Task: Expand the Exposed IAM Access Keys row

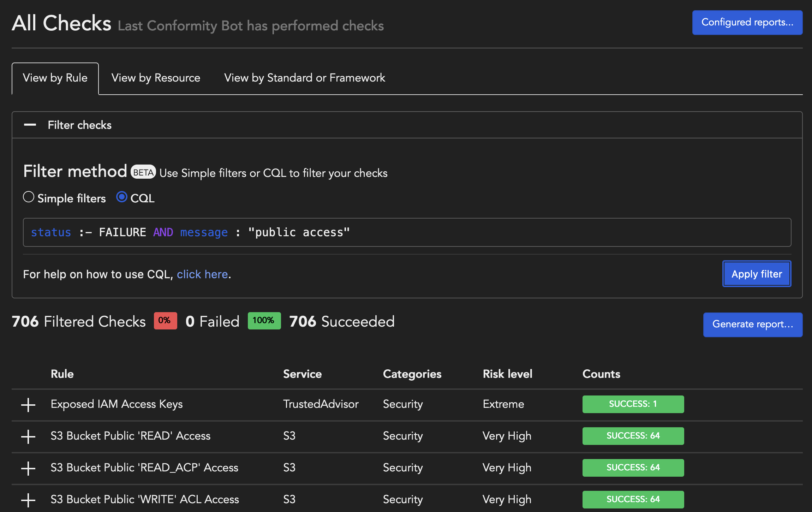Action: [x=28, y=405]
